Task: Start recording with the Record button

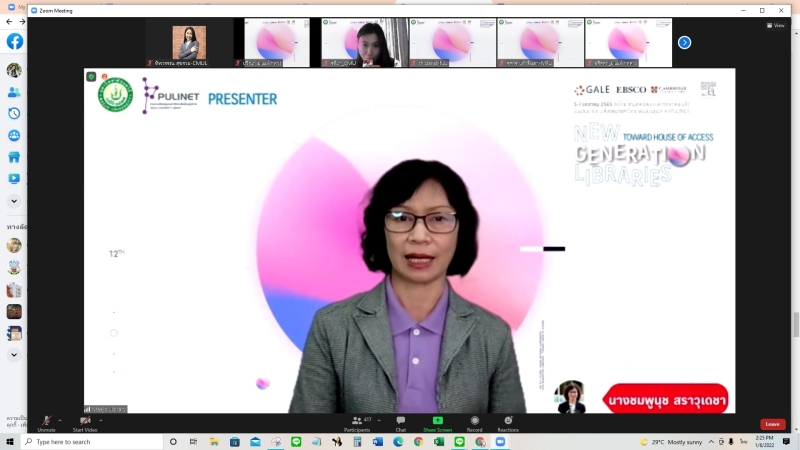Action: [474, 421]
